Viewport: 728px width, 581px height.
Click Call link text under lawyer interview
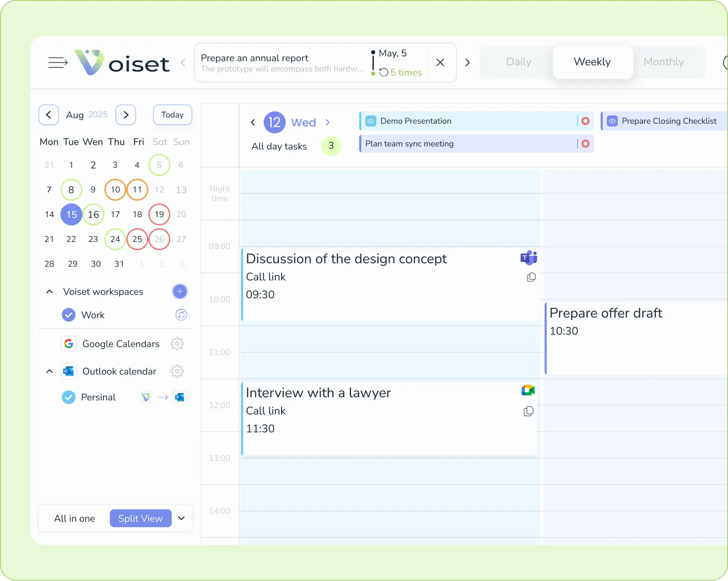pos(266,411)
